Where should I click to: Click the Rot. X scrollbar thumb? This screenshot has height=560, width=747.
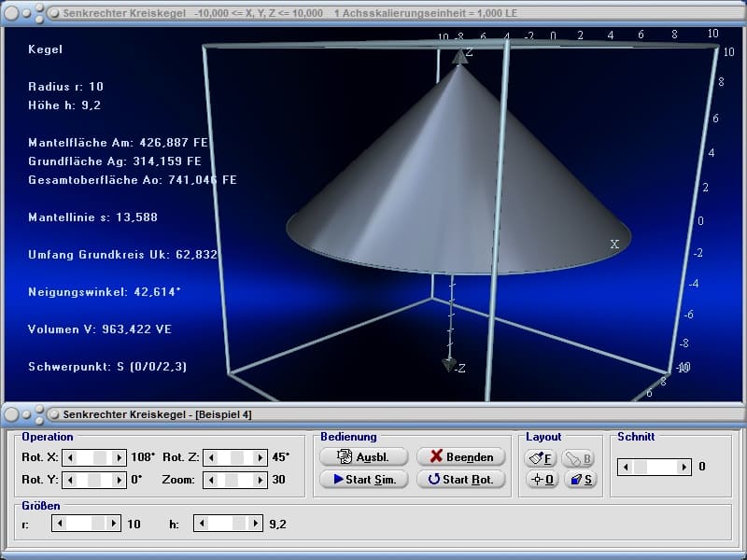coord(100,457)
